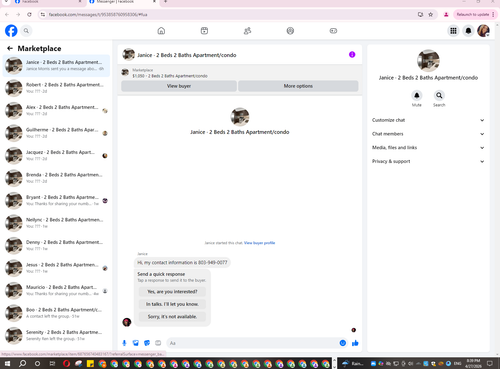Click View buyer button

click(x=179, y=86)
